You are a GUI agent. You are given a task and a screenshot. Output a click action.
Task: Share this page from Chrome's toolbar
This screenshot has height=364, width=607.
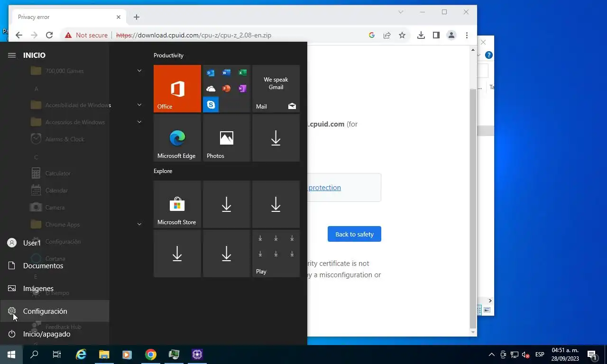387,35
